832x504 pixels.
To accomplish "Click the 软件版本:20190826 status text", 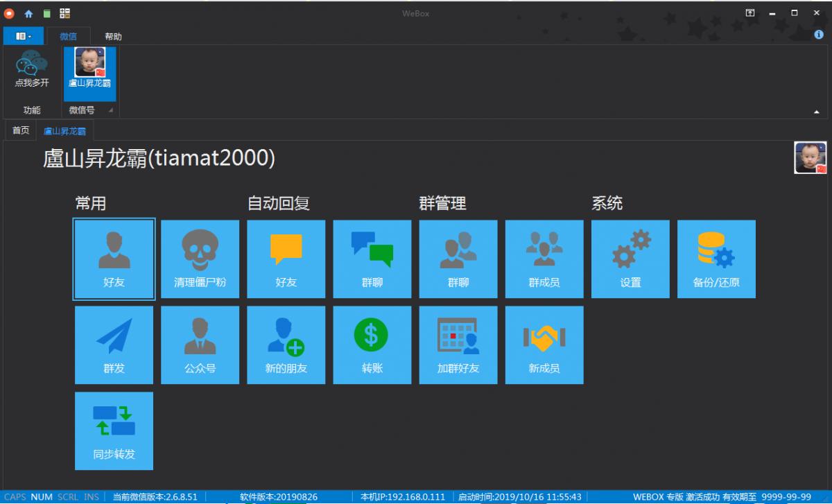I will coord(279,497).
